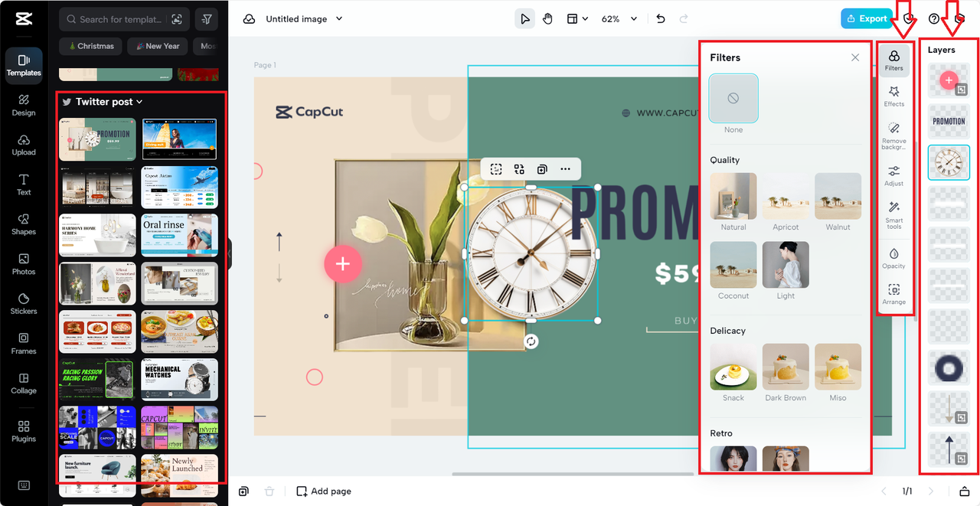
Task: Collapse the templates side panel handle
Action: pyautogui.click(x=230, y=253)
